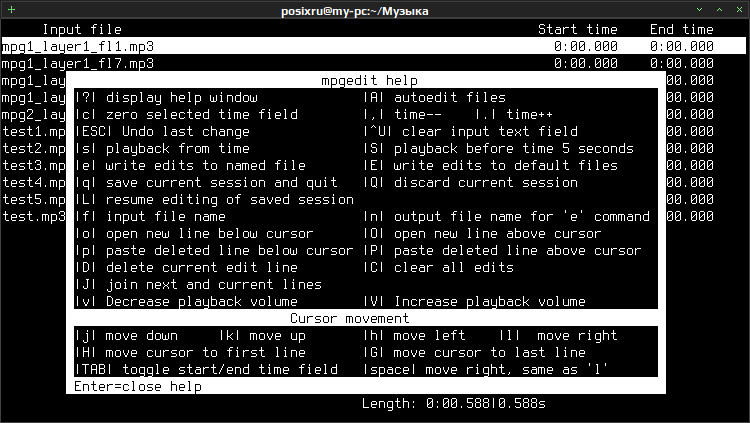Click the Start time column header
The image size is (750, 423).
pyautogui.click(x=578, y=30)
